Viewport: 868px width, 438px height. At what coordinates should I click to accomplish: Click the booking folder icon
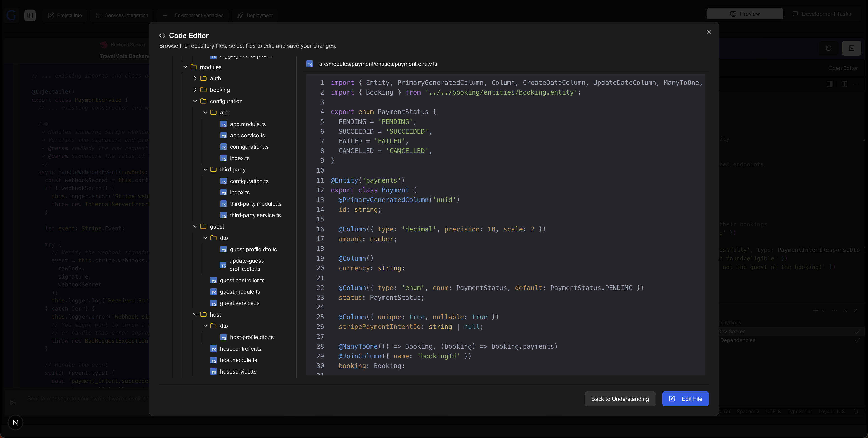tap(203, 90)
